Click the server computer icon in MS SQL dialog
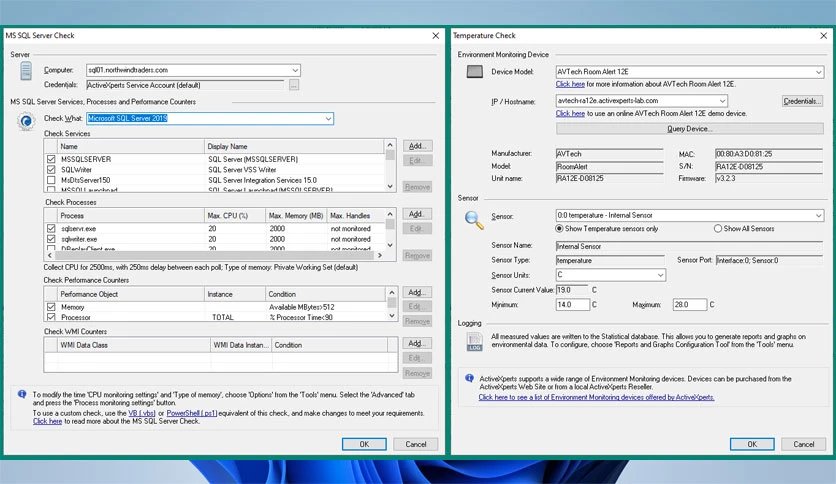 click(26, 71)
